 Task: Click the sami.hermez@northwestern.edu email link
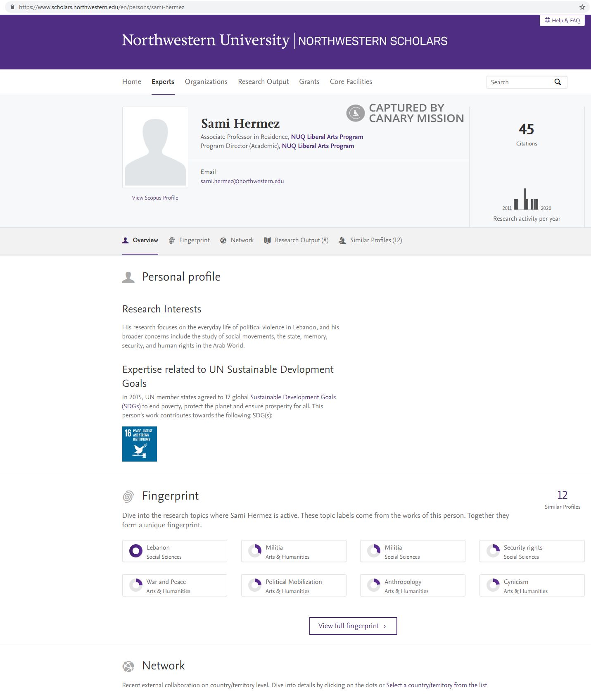[242, 181]
